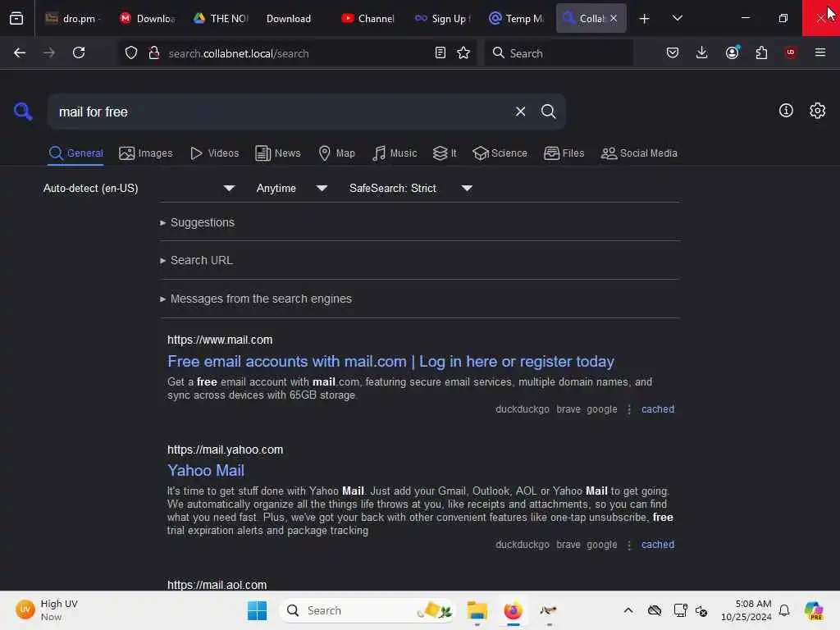Select the Videos search category
The height and width of the screenshot is (630, 840).
(214, 153)
